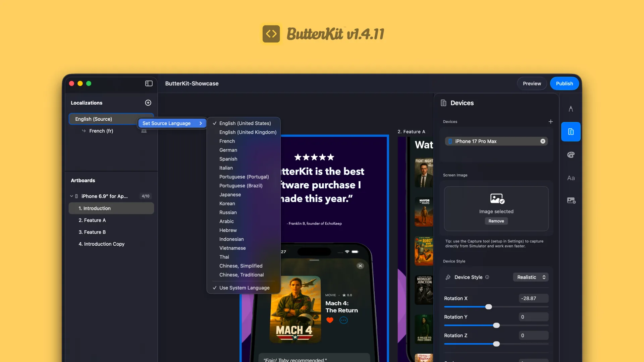The image size is (644, 362).
Task: Check the Use System Language option
Action: (x=244, y=288)
